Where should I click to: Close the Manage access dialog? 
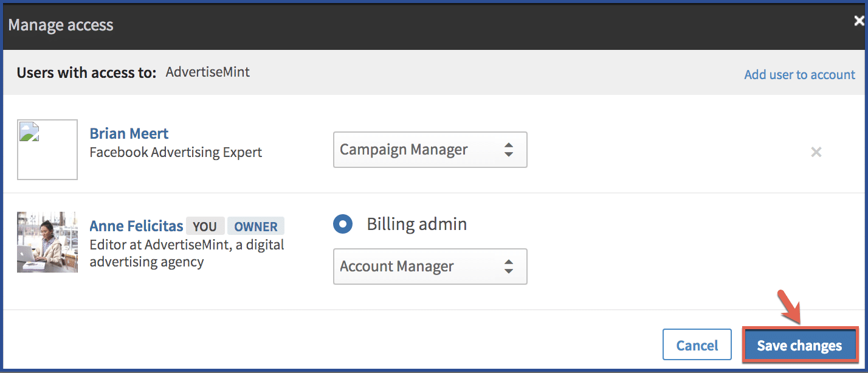[x=859, y=21]
